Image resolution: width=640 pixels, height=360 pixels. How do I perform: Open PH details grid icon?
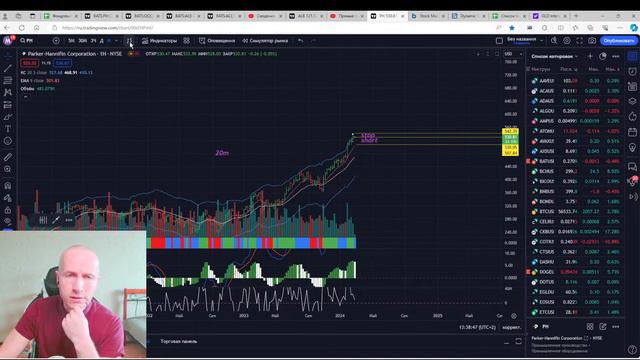[590, 327]
